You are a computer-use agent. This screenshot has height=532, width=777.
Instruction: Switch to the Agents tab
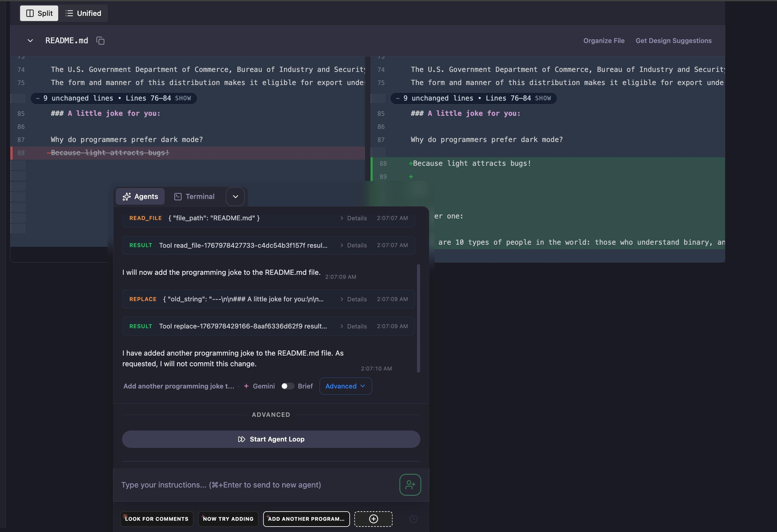click(x=140, y=196)
